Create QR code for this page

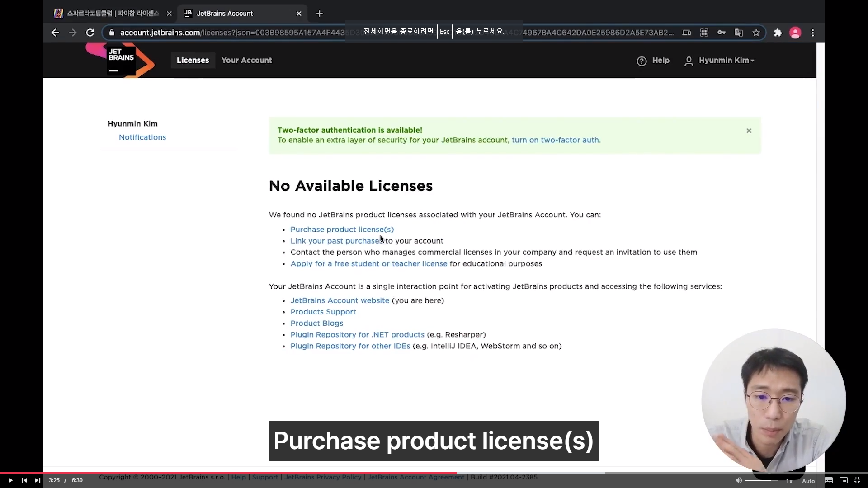[704, 33]
